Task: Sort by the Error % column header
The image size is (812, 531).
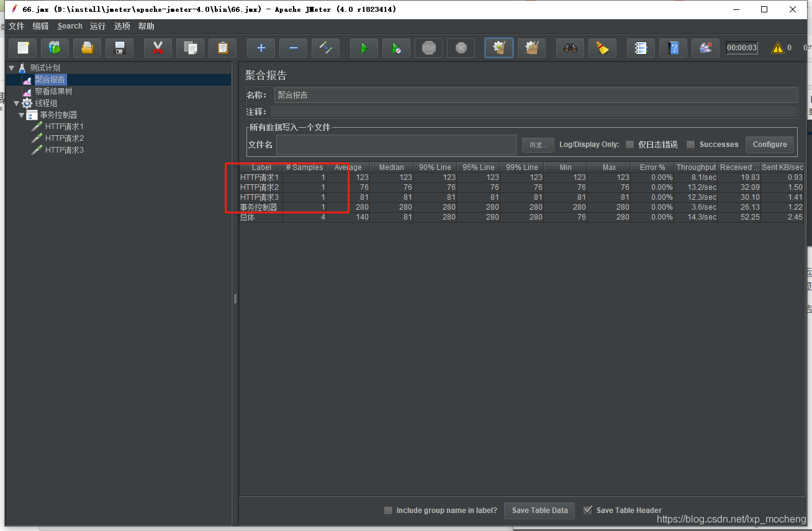Action: (652, 167)
